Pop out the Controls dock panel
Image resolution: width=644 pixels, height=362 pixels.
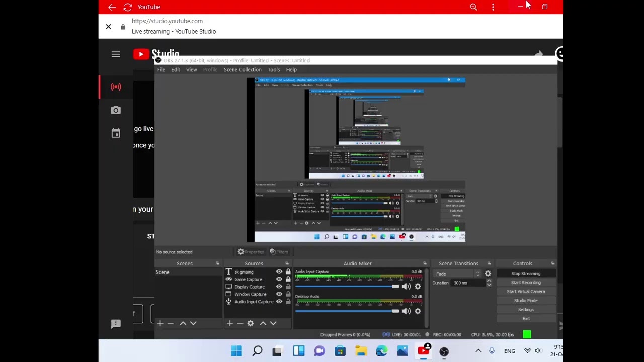[552, 263]
